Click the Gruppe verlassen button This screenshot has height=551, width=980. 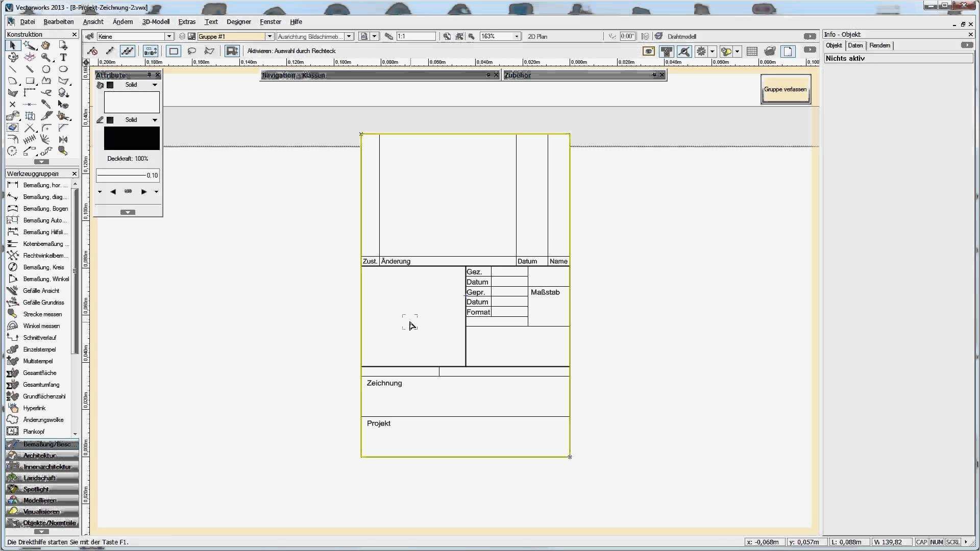point(785,89)
